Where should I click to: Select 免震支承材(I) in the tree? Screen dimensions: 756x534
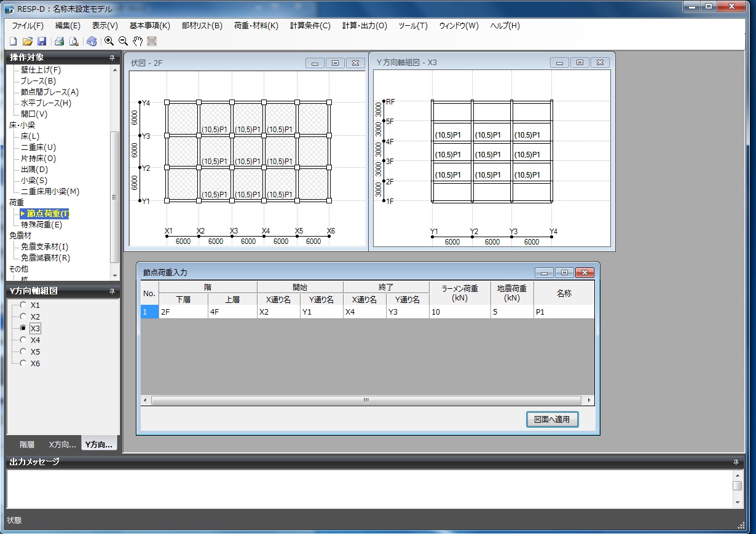tap(44, 247)
